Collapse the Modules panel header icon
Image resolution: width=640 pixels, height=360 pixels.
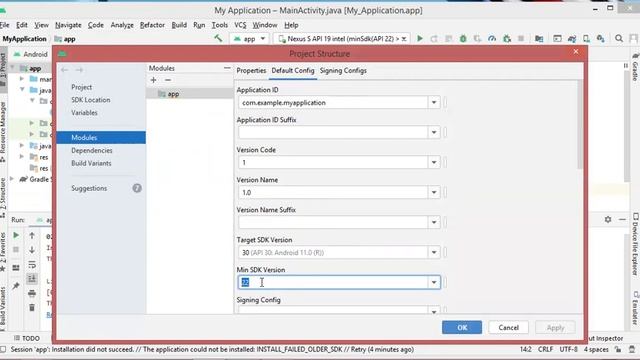[227, 68]
